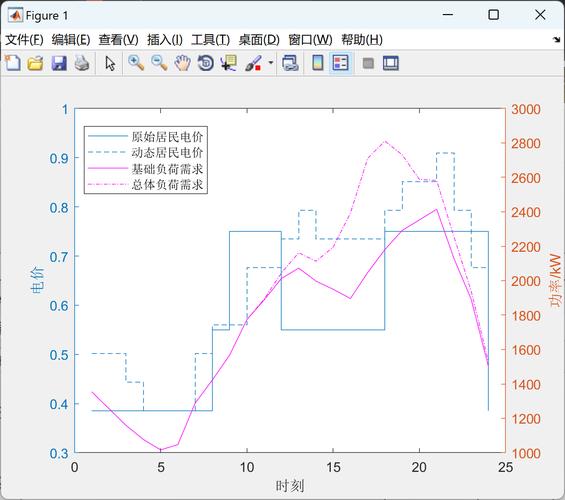Show Plot Tools and dock figure icon
Image resolution: width=565 pixels, height=500 pixels.
391,63
